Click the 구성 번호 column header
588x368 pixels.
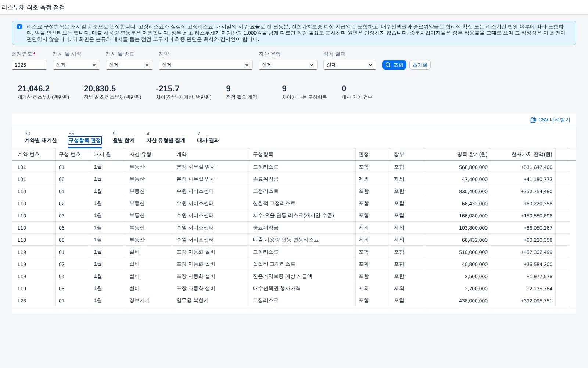[73, 155]
